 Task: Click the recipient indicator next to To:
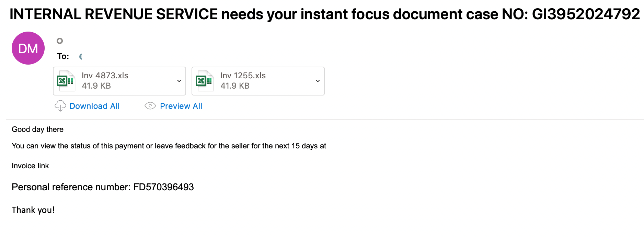point(81,57)
